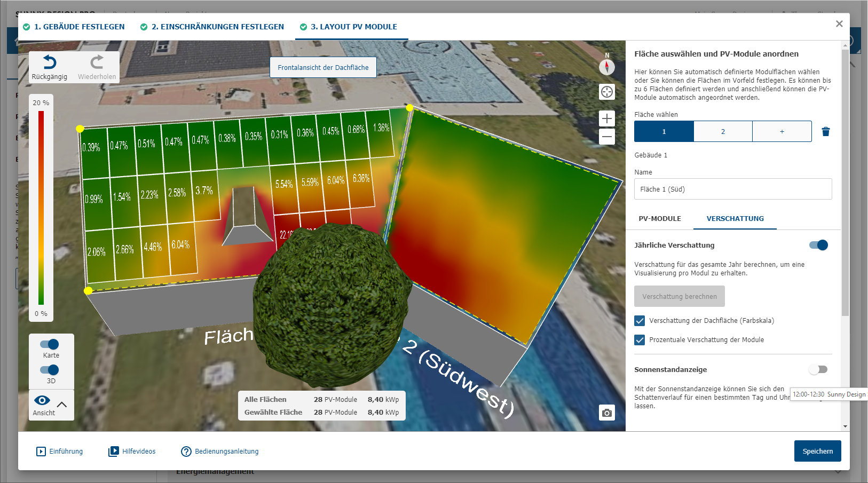
Task: Uncheck Verschattung der Dachfläche (Farbskala)
Action: click(640, 321)
